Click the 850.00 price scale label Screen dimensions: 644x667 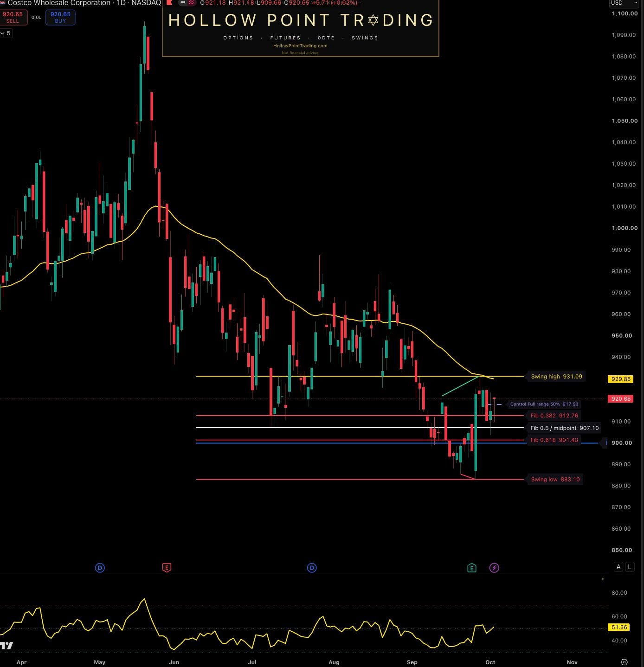[x=622, y=550]
